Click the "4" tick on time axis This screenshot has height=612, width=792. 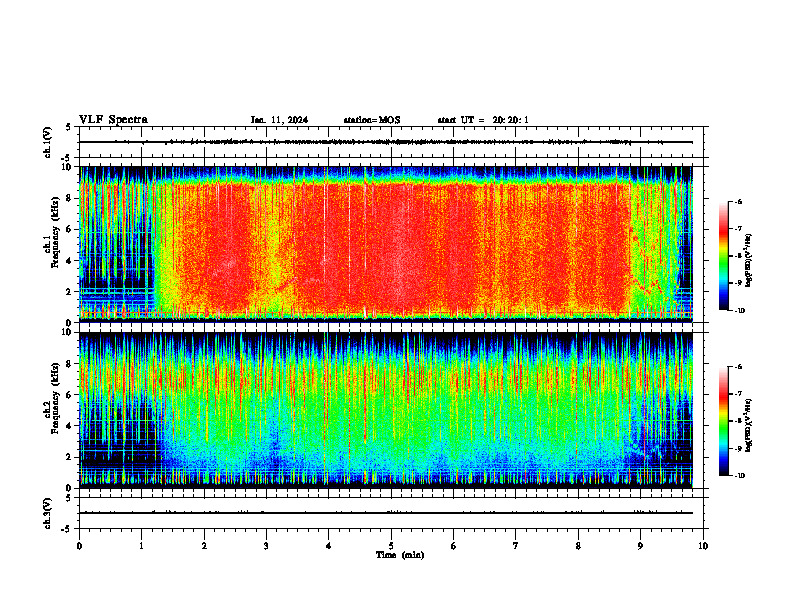329,546
